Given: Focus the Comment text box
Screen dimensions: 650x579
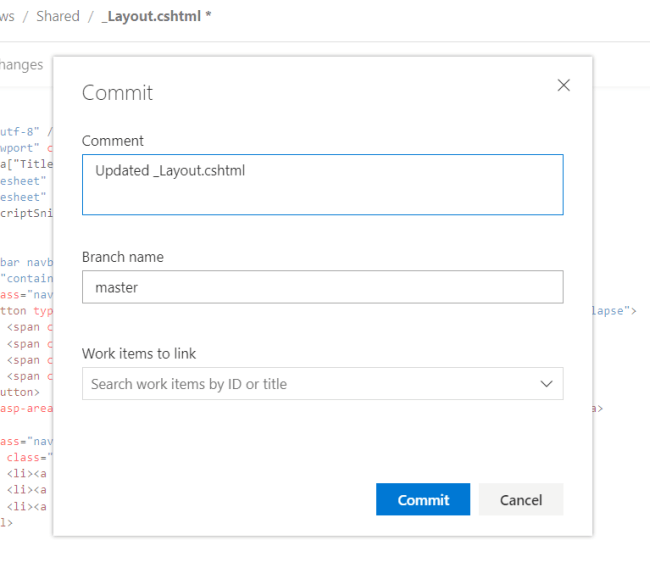Looking at the screenshot, I should (322, 185).
